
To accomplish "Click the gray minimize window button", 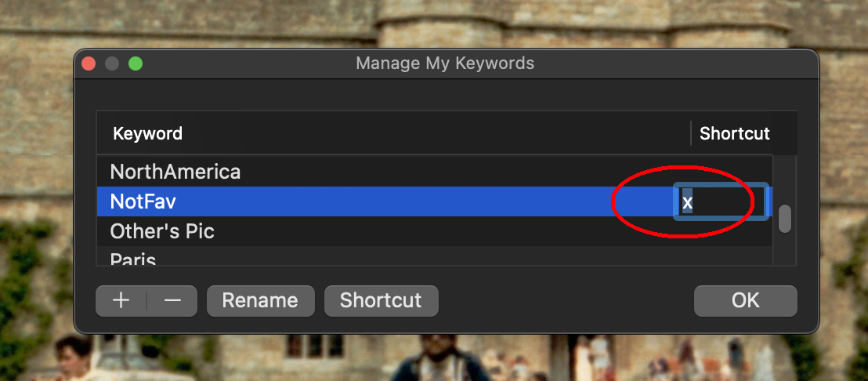I will pos(112,63).
